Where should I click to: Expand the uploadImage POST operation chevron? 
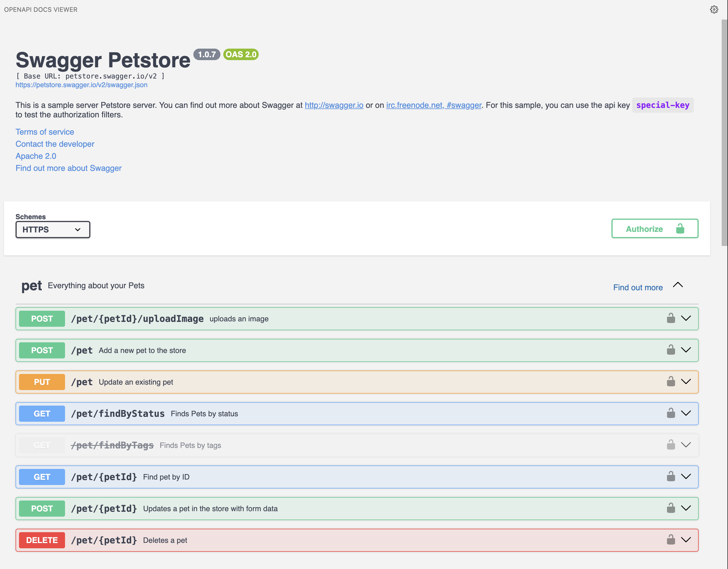click(686, 318)
